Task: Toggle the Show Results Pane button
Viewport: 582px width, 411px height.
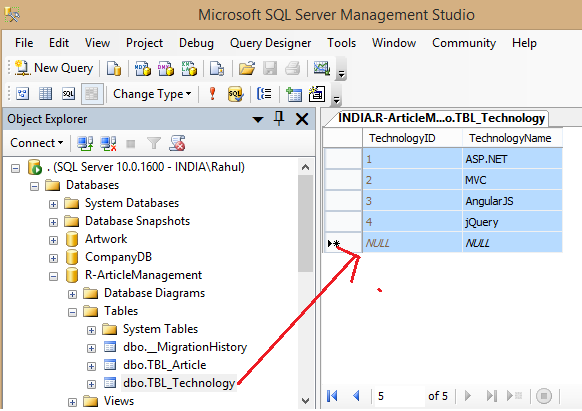Action: pos(92,94)
